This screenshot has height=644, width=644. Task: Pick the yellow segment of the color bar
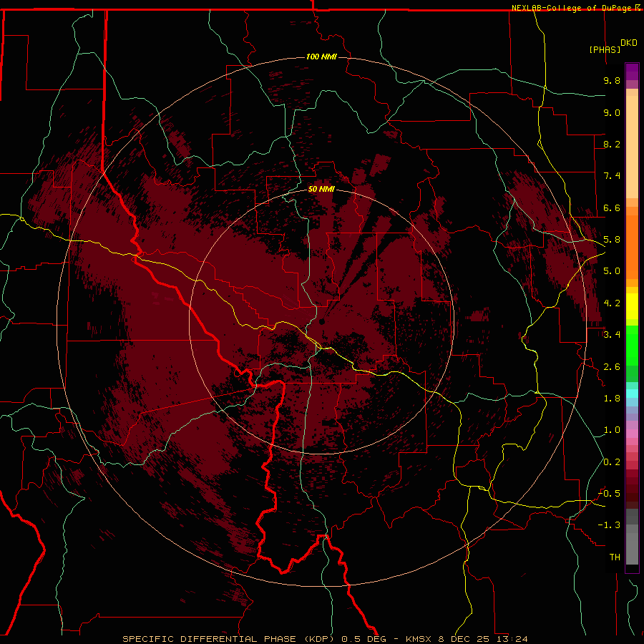point(632,306)
